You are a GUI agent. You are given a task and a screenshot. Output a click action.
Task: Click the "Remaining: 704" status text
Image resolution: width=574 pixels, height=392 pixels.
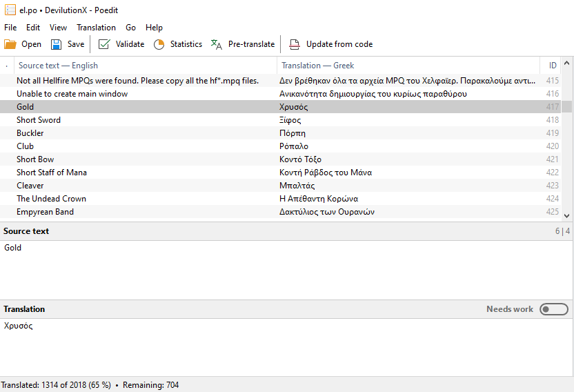click(x=150, y=385)
